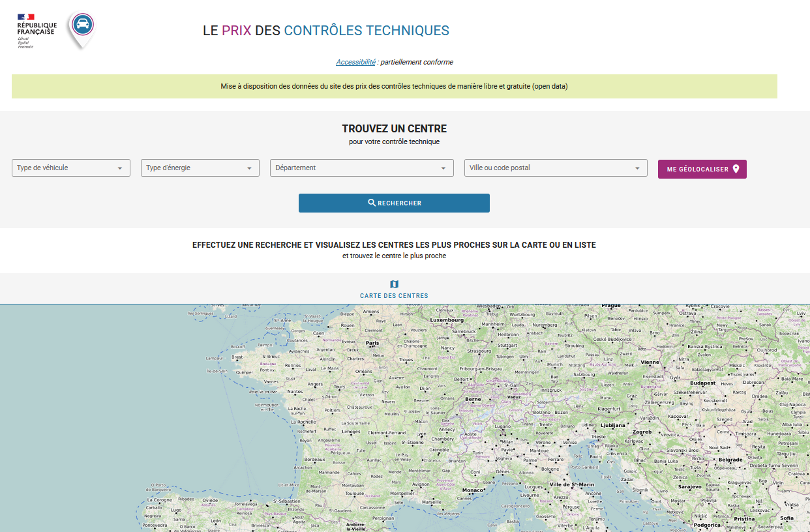Click "et trouvez le centre le plus proche"
Viewport: 810px width, 532px height.
(394, 256)
